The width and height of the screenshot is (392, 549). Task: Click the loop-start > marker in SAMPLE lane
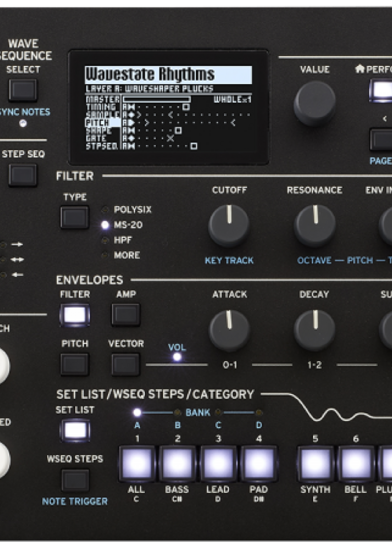pyautogui.click(x=139, y=115)
